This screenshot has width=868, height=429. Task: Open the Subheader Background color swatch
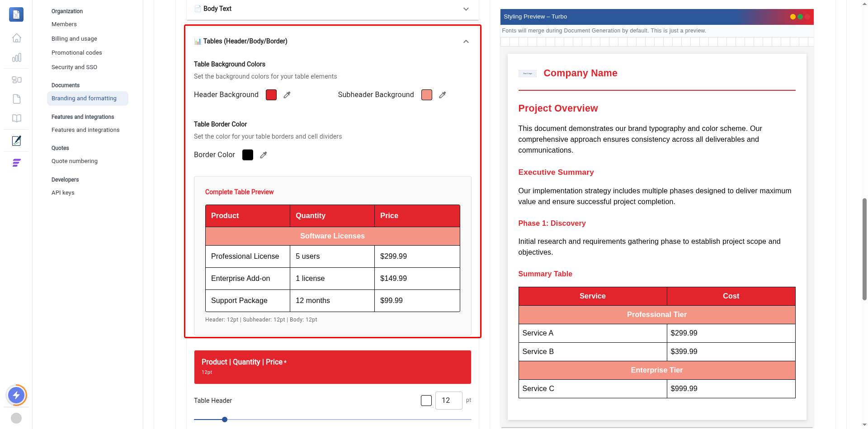[x=427, y=95]
